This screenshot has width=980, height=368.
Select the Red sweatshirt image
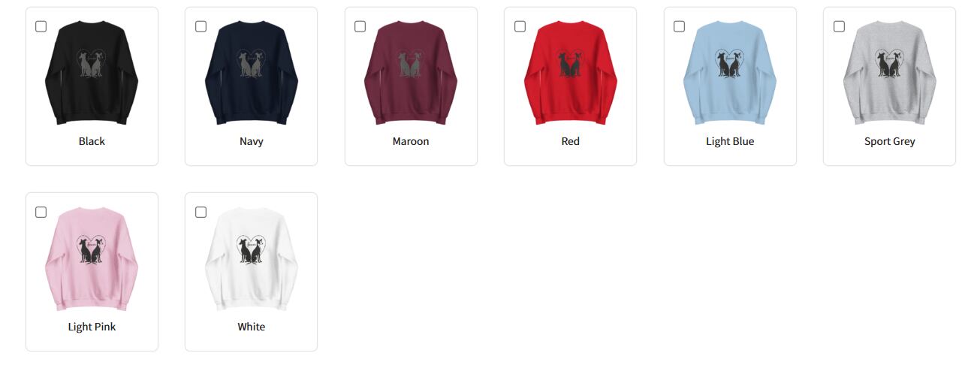point(571,73)
